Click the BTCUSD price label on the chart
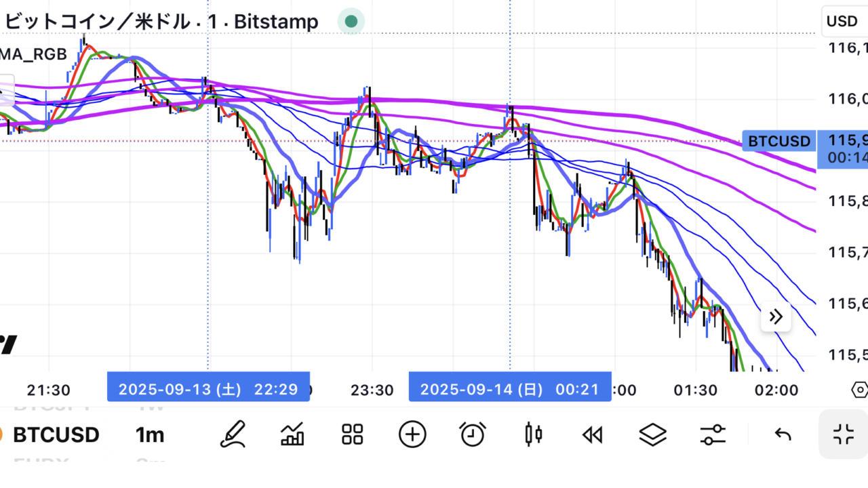Screen dimensions: 868x488 tap(779, 141)
